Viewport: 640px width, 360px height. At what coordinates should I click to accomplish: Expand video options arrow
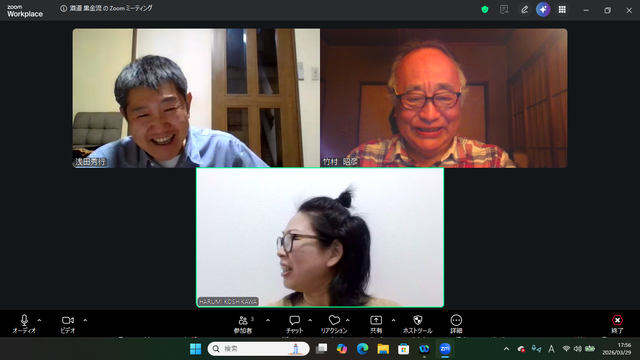pyautogui.click(x=85, y=320)
